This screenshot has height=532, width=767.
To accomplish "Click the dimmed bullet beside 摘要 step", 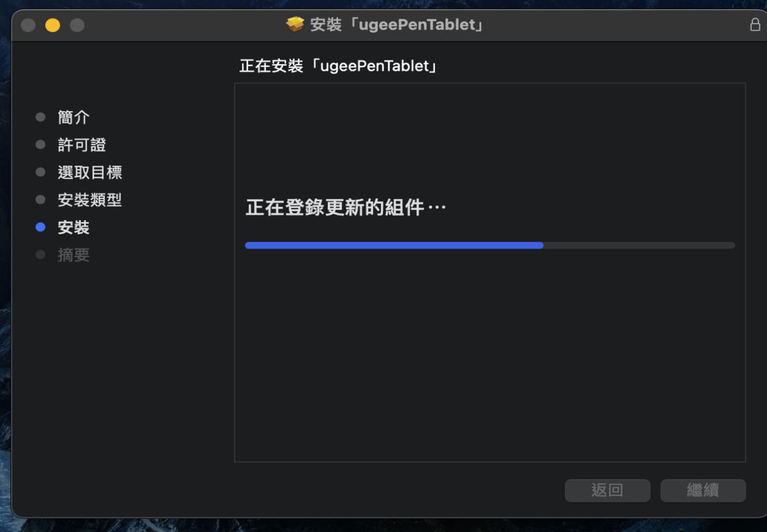I will (41, 255).
